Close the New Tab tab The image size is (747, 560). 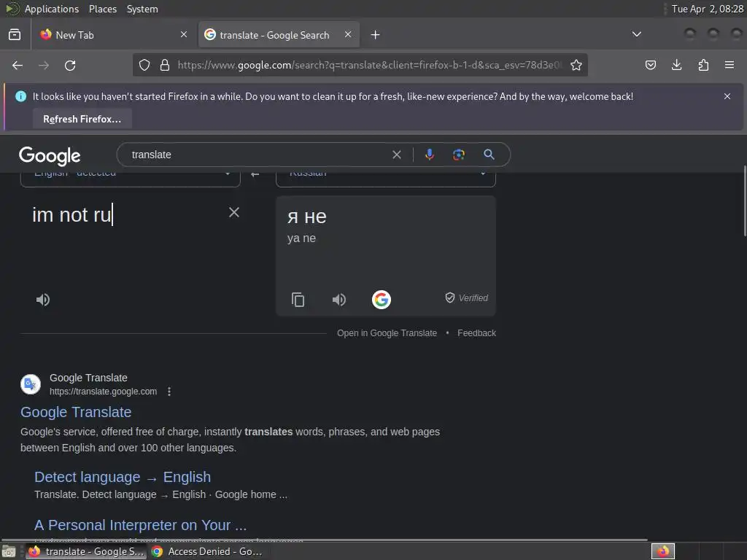[184, 35]
